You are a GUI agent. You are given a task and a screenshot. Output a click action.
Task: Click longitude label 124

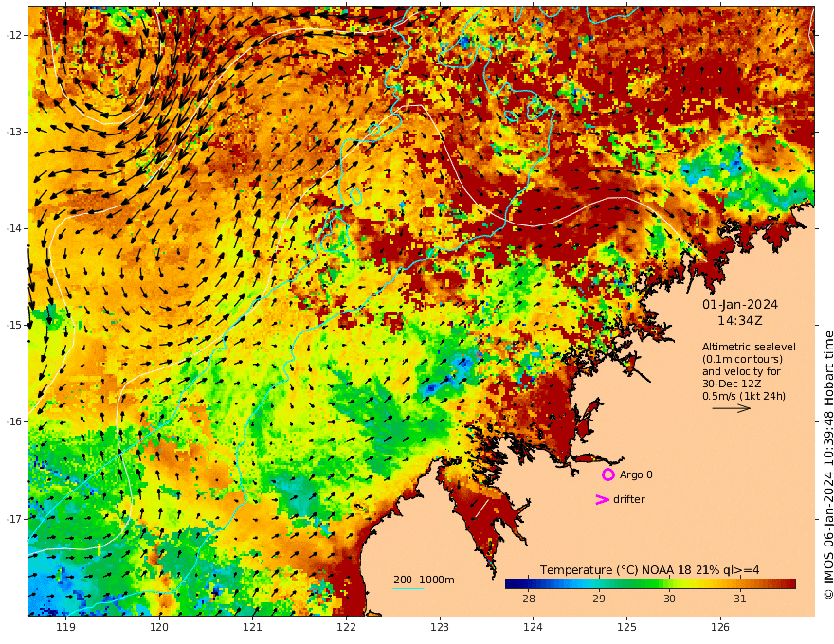point(533,628)
